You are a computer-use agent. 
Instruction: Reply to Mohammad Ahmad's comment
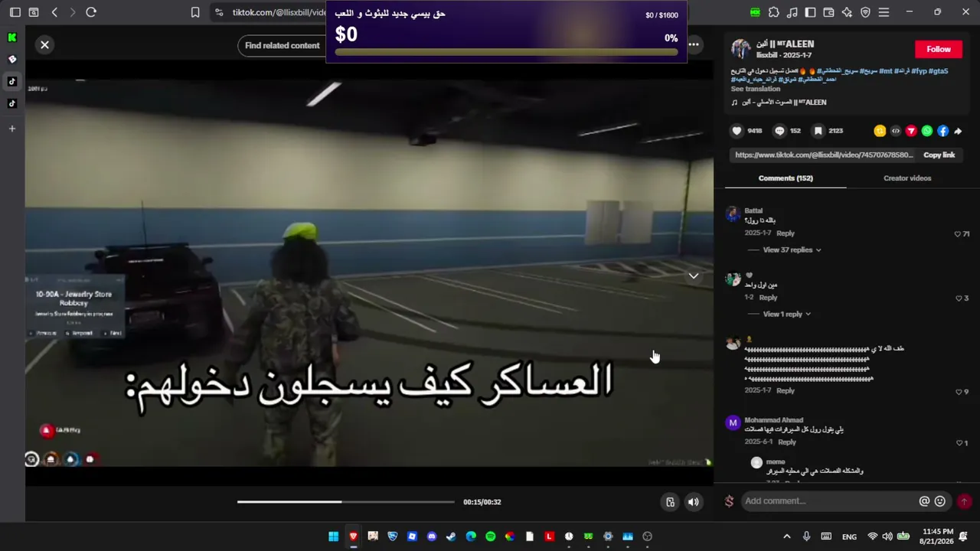click(787, 442)
